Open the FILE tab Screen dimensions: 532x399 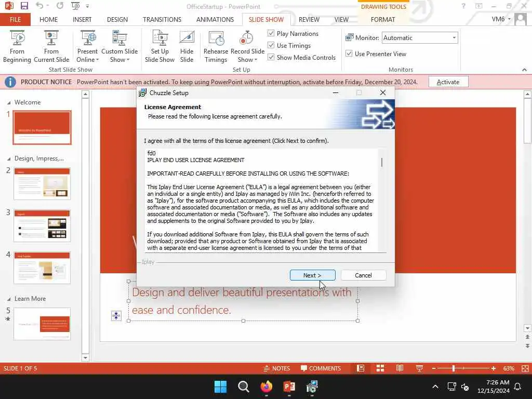tap(15, 19)
